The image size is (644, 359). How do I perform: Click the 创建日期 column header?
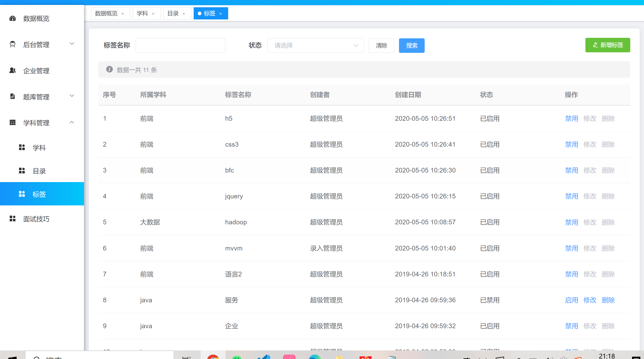click(408, 95)
